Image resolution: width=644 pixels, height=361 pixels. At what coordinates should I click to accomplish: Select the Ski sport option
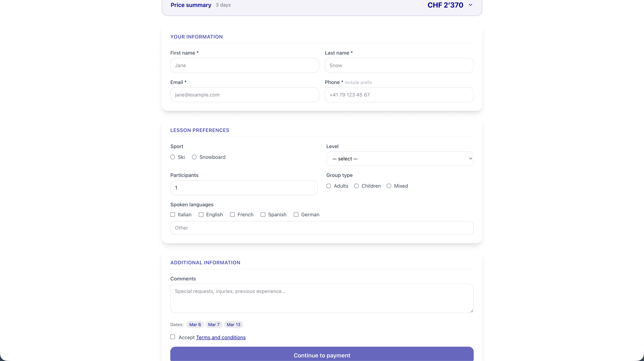(172, 157)
